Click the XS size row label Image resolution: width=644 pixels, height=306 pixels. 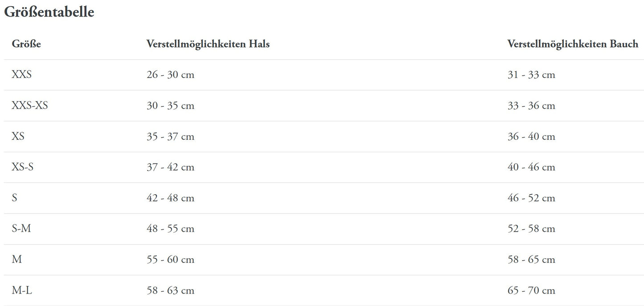(x=18, y=136)
